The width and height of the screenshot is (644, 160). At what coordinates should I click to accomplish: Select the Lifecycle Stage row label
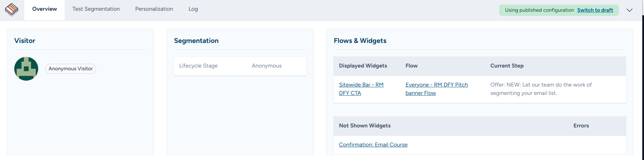coord(198,66)
